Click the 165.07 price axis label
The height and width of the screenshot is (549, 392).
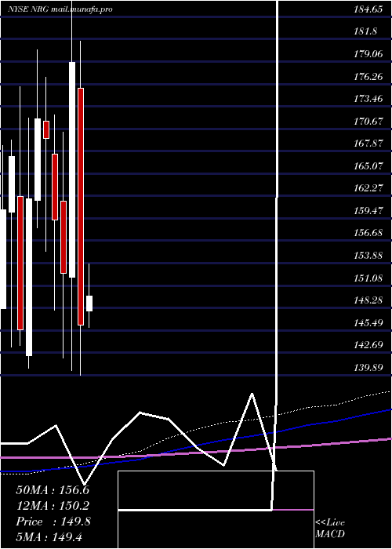368,166
